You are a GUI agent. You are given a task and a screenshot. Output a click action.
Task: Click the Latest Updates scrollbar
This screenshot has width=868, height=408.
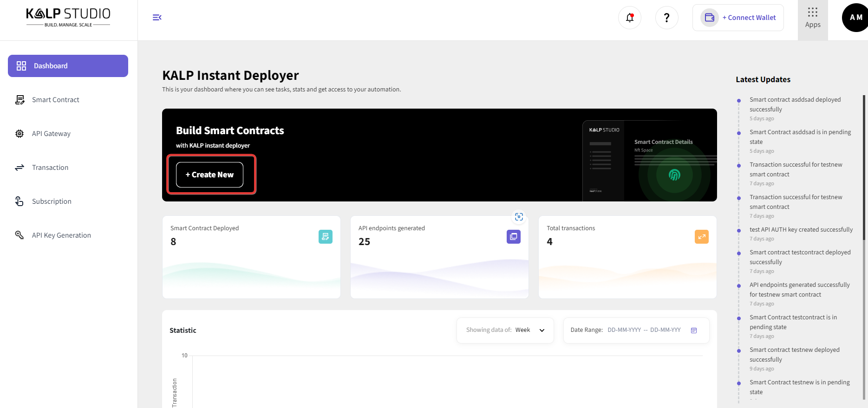point(863,167)
